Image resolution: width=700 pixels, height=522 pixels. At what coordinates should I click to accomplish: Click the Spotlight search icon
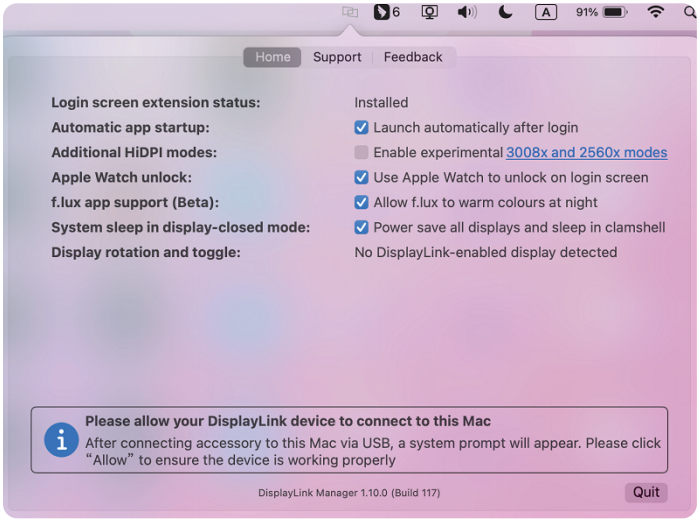[692, 12]
